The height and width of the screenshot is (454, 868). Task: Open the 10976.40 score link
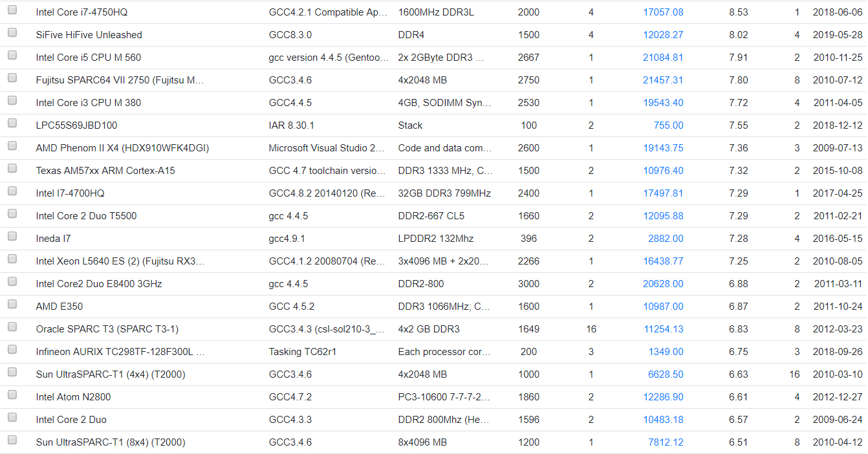click(663, 171)
